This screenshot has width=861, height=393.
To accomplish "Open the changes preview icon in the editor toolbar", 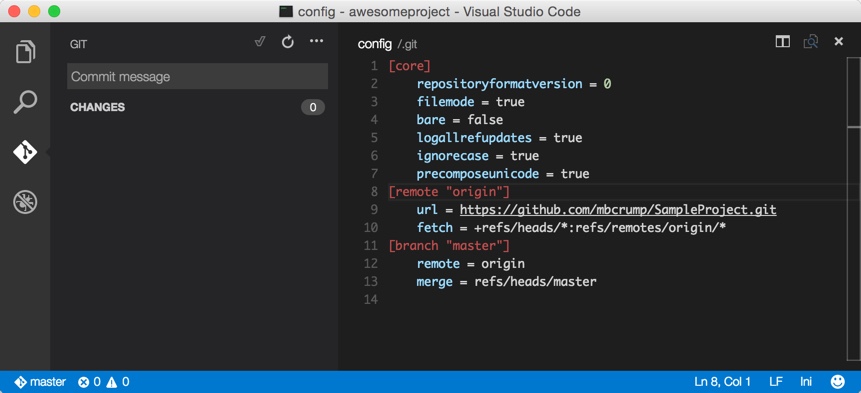I will 811,42.
